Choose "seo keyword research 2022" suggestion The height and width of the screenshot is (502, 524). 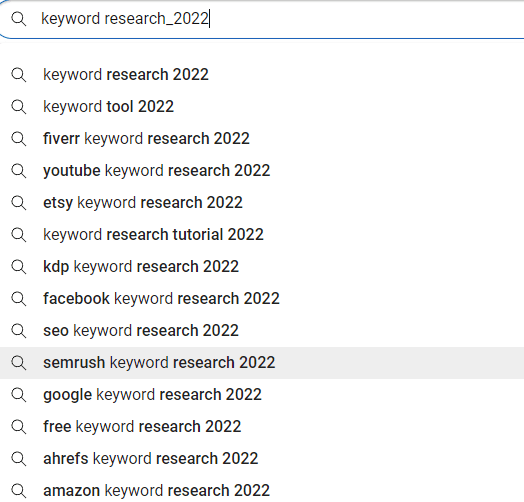click(262, 331)
